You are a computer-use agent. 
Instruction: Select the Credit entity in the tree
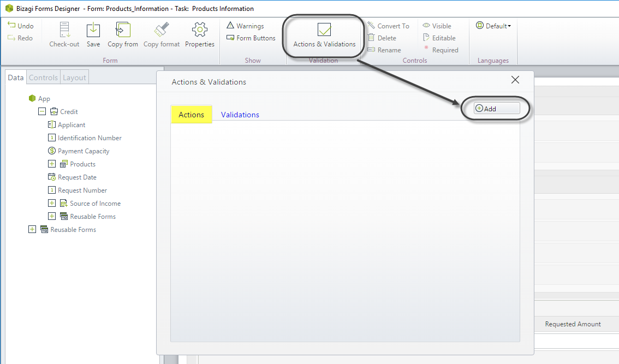(69, 112)
